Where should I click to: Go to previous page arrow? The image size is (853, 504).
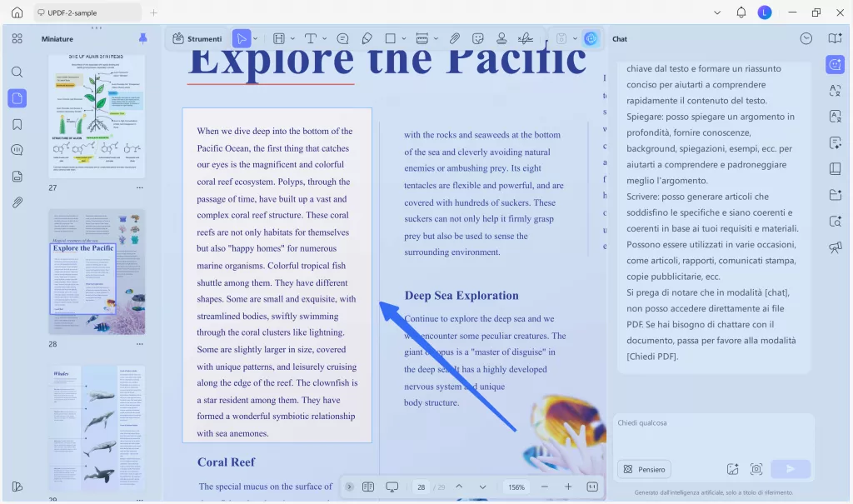[459, 487]
